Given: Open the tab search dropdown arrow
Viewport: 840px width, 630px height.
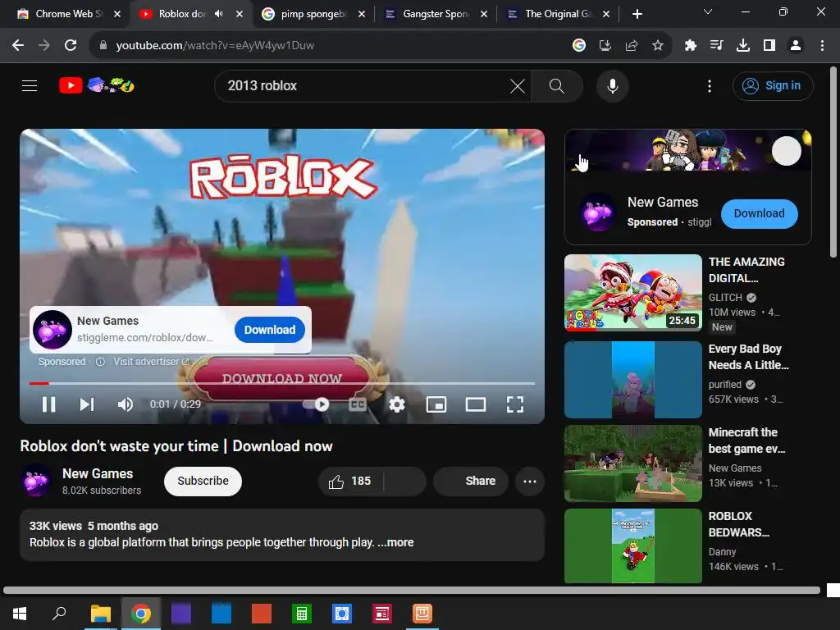Looking at the screenshot, I should pyautogui.click(x=708, y=11).
